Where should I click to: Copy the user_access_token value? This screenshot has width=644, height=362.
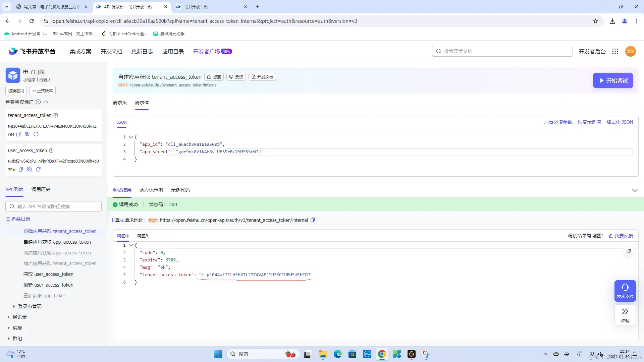21,169
